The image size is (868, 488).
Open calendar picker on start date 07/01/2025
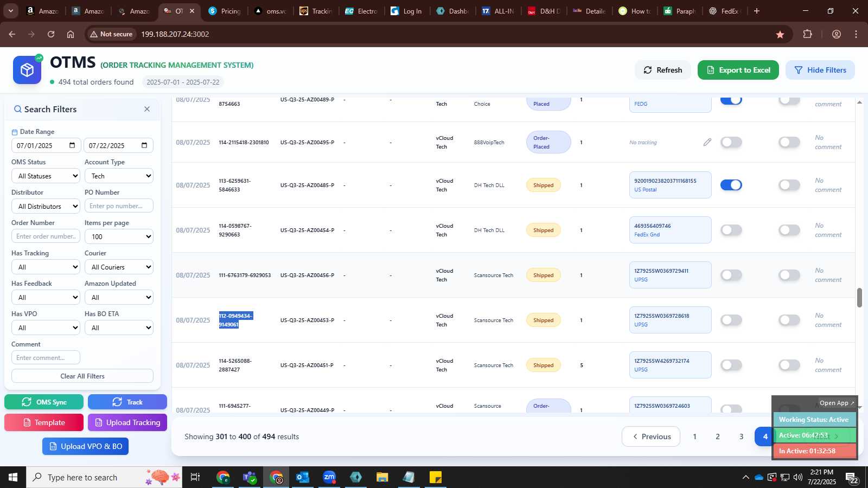72,145
